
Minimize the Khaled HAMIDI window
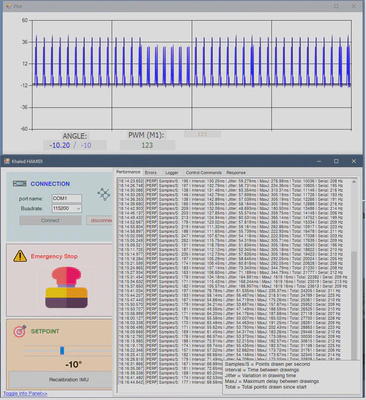[319, 161]
